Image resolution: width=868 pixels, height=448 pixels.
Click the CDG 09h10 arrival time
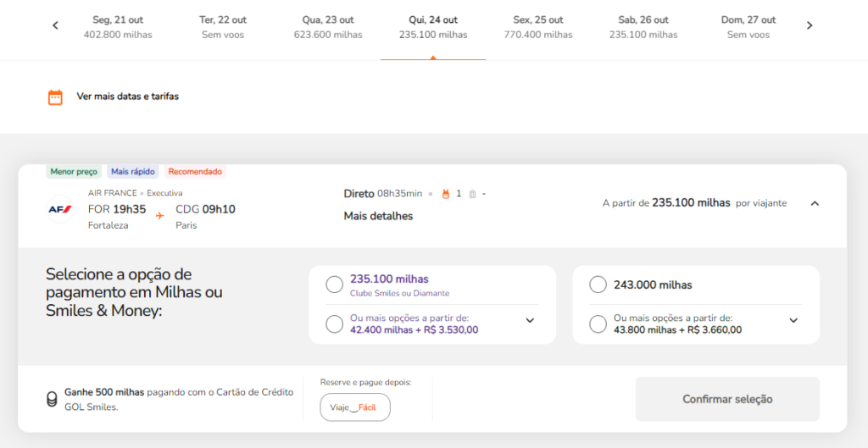(205, 209)
